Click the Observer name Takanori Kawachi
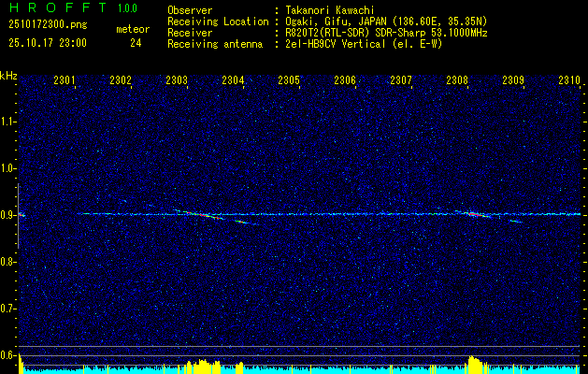The width and height of the screenshot is (588, 374). (330, 11)
